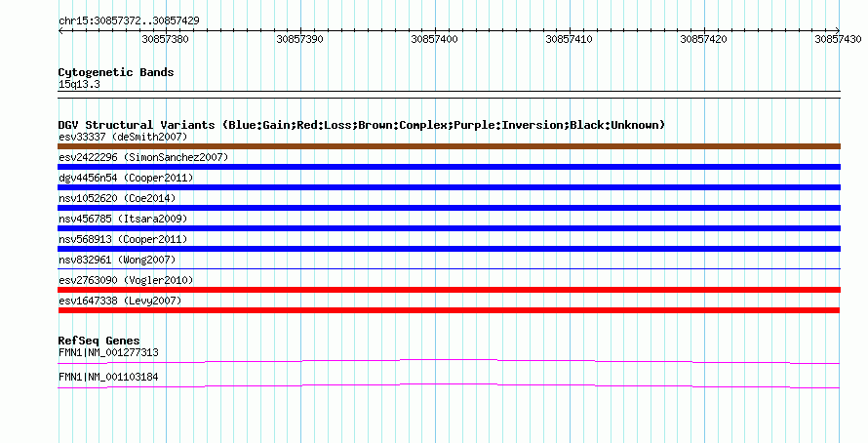Select the blue nsv456785 gain bar
868x443 pixels.
tap(449, 228)
